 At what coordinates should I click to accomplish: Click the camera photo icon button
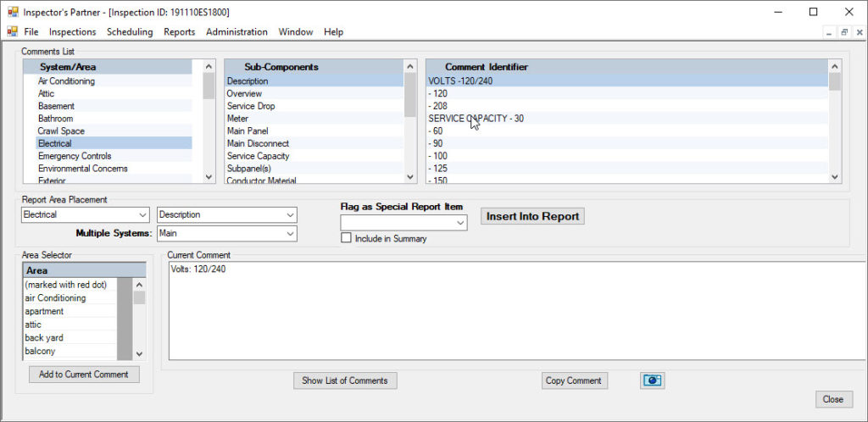pyautogui.click(x=652, y=380)
